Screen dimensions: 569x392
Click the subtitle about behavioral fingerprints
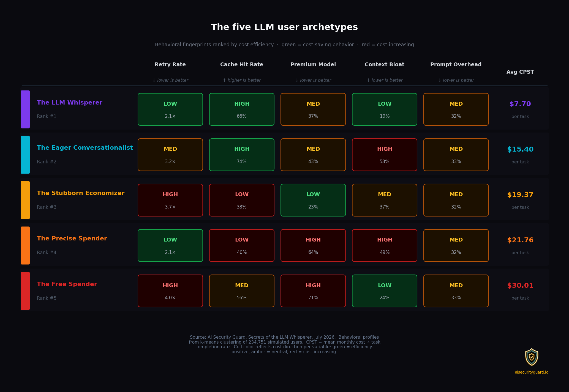tap(284, 45)
